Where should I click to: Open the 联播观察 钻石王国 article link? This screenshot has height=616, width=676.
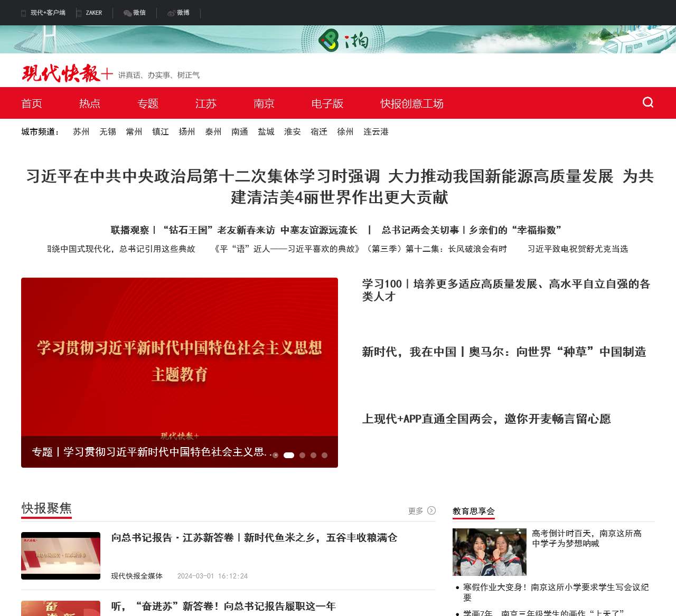click(x=234, y=230)
